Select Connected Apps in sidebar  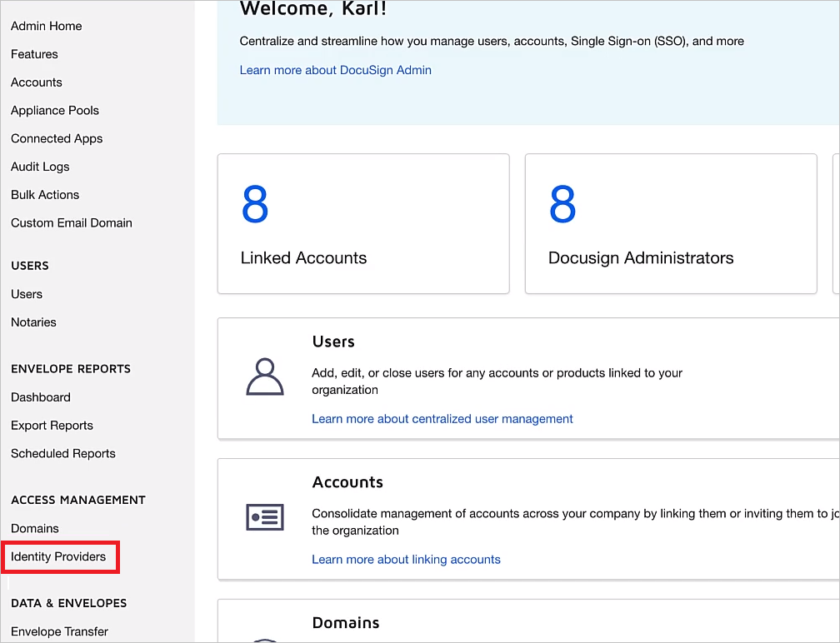click(x=57, y=138)
